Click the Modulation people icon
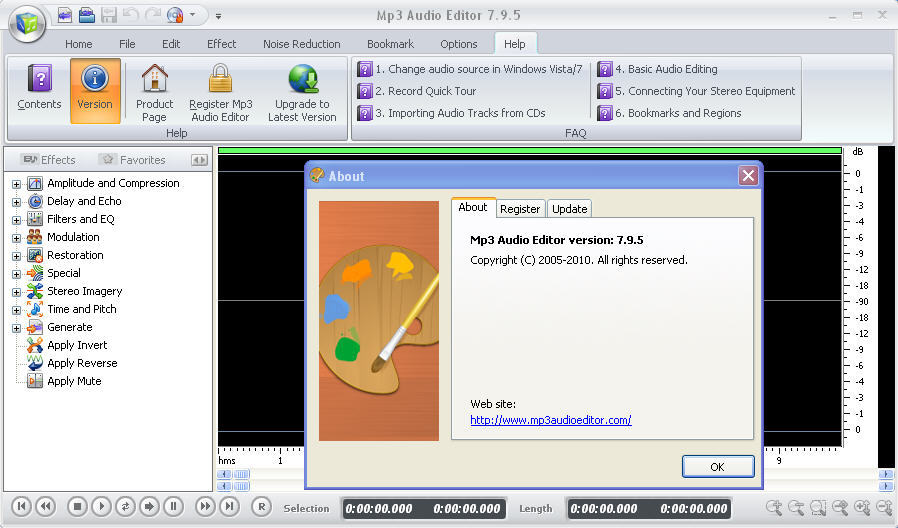This screenshot has height=528, width=898. coord(35,237)
